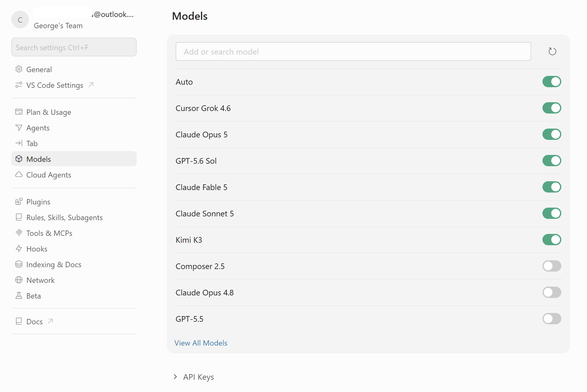This screenshot has width=587, height=392.
Task: Click the Claude Fable 5 label
Action: tap(201, 187)
